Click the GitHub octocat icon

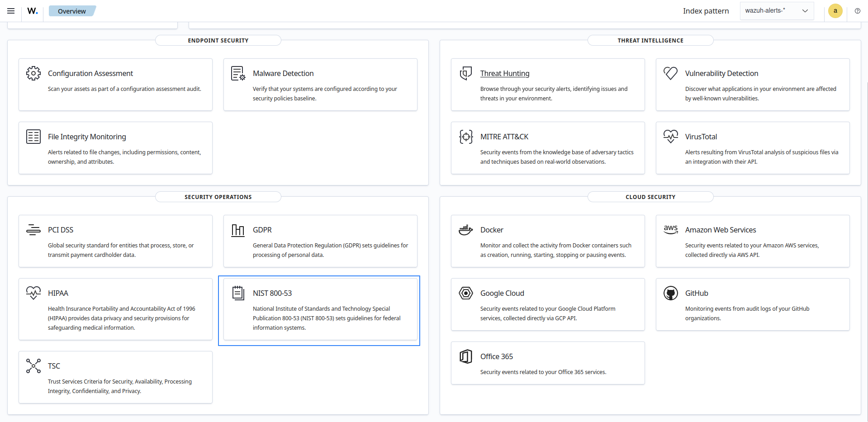(x=670, y=293)
